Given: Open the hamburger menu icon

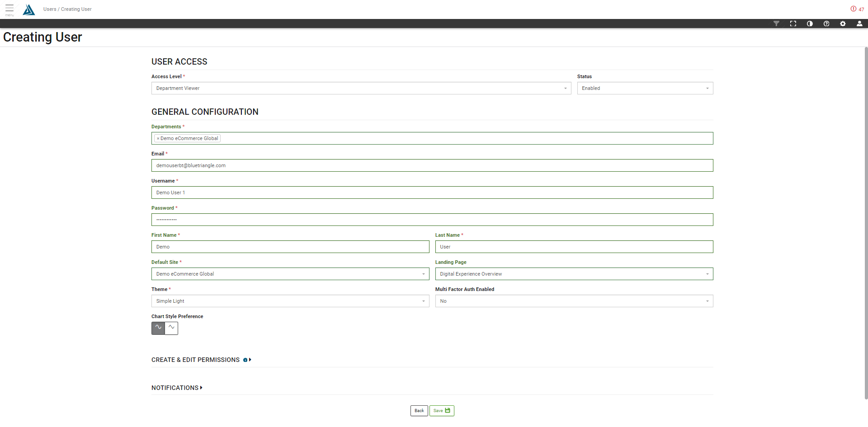Looking at the screenshot, I should pos(9,9).
